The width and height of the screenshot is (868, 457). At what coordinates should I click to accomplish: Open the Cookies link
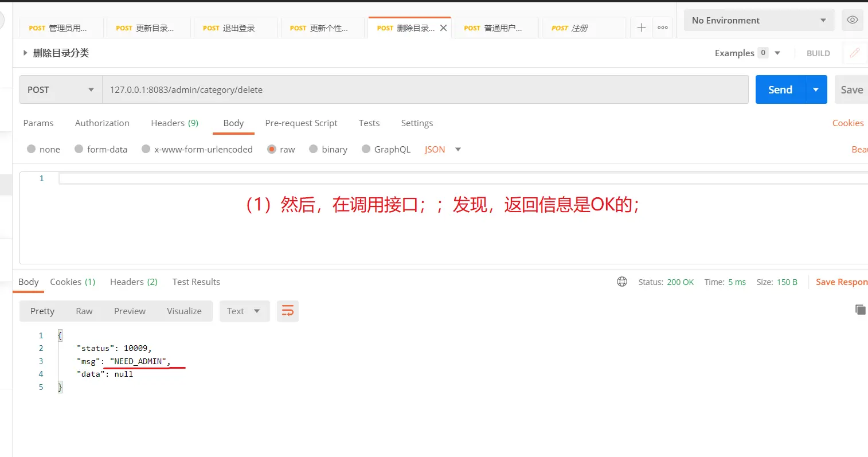coord(847,123)
